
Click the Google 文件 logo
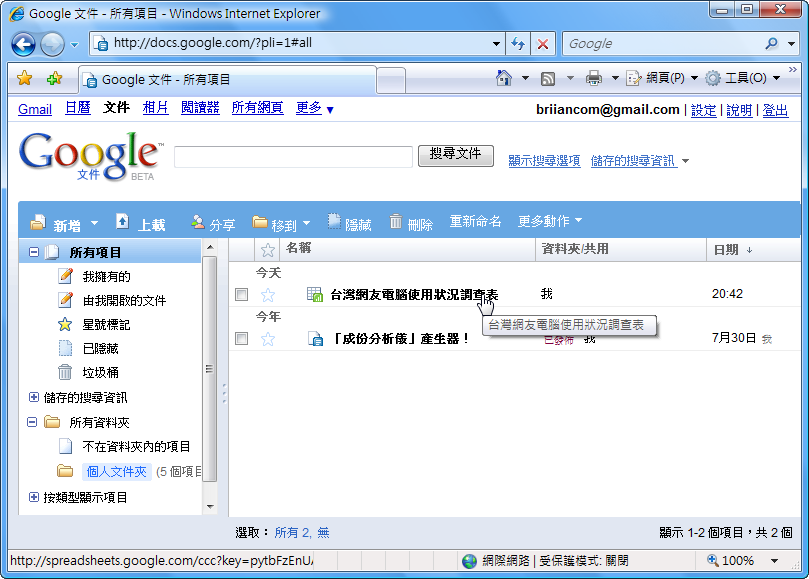91,155
